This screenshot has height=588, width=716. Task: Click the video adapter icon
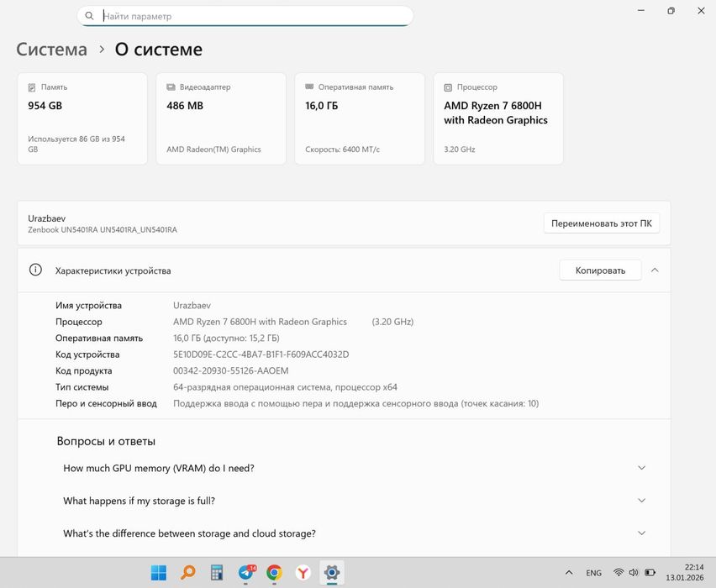[171, 87]
